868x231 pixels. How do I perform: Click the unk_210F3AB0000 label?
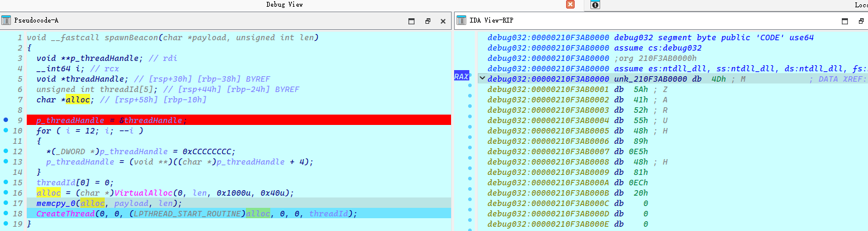point(651,79)
